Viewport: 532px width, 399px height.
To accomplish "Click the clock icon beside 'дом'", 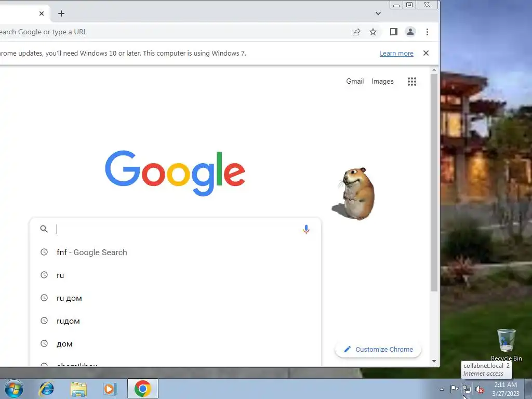I will [44, 343].
